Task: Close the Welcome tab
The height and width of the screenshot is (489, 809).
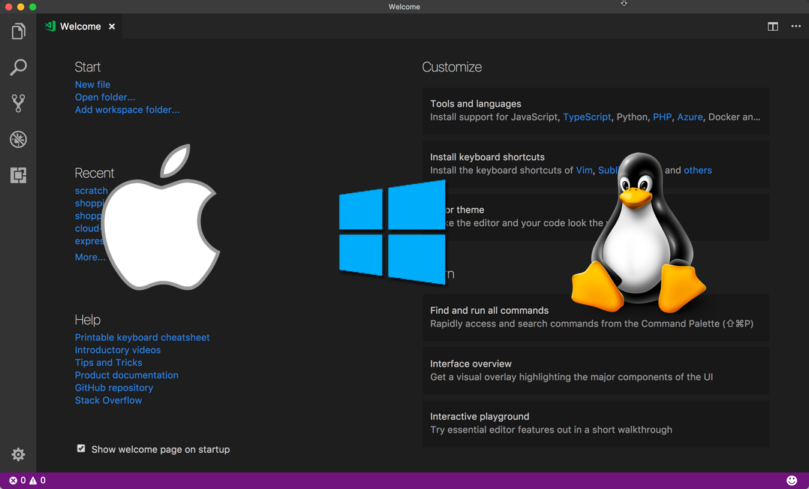Action: coord(112,27)
